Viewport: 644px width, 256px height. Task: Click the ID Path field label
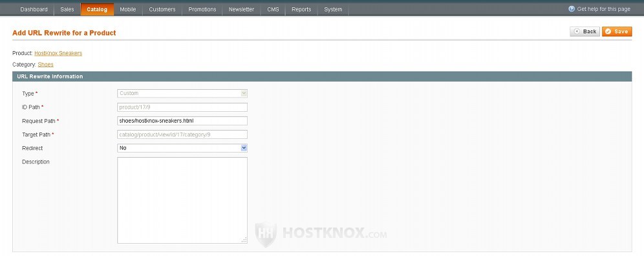[x=33, y=107]
